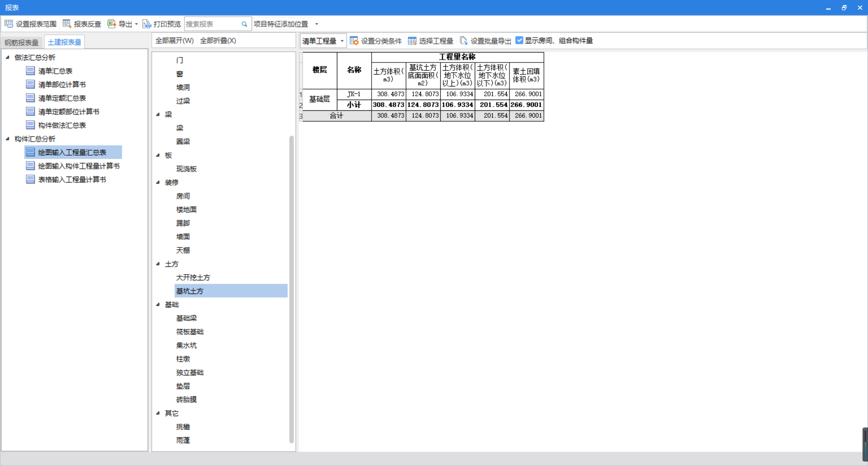
Task: Select 现浇板 in the tree
Action: point(186,169)
